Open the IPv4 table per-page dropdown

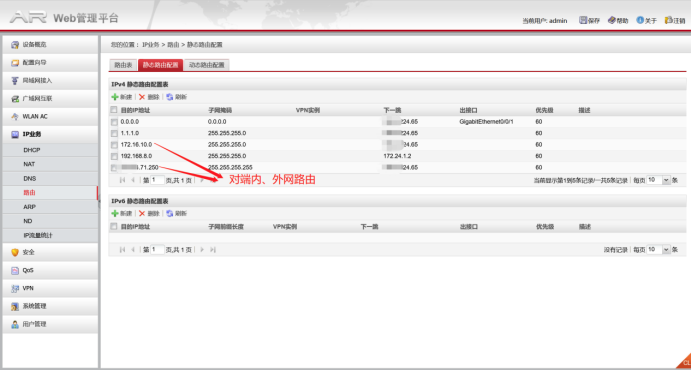666,180
